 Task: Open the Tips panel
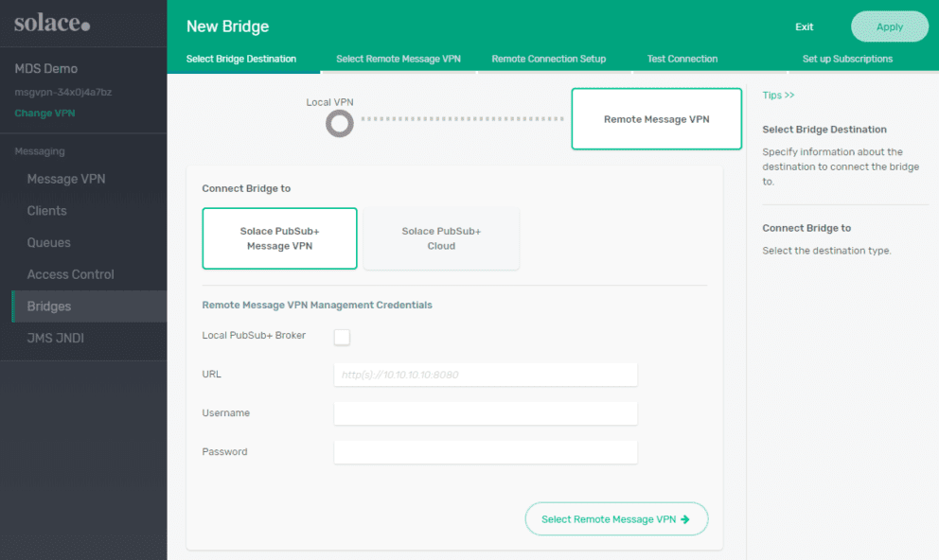coord(778,95)
